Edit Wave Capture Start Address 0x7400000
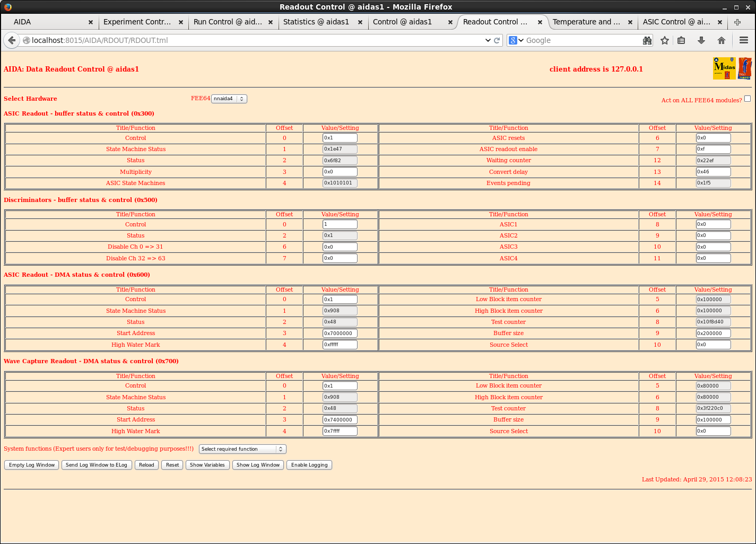The image size is (756, 544). (340, 420)
